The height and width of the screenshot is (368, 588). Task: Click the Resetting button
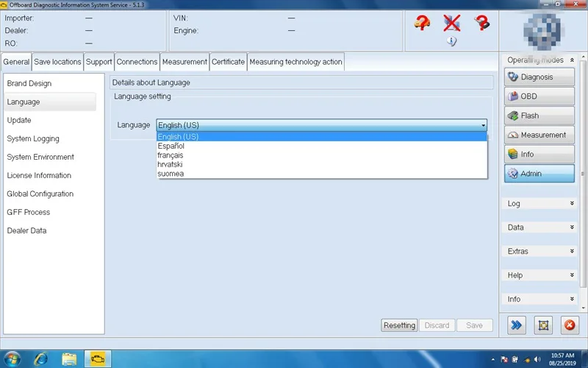tap(399, 325)
